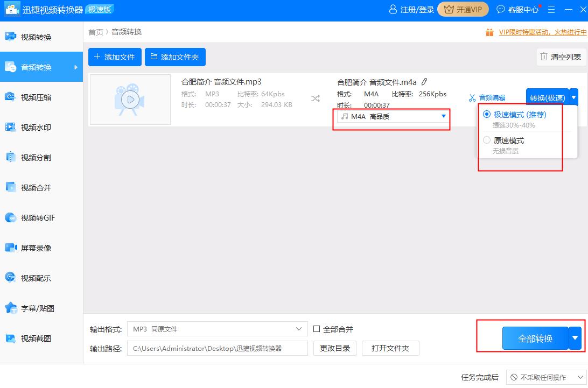
Task: Expand the 输出格式 MP3 同原文件 dropdown
Action: (216, 329)
